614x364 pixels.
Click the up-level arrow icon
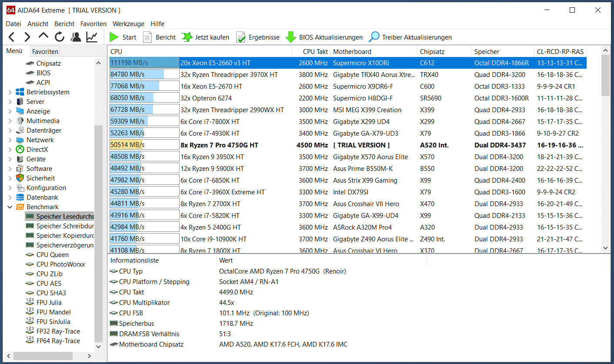(43, 36)
